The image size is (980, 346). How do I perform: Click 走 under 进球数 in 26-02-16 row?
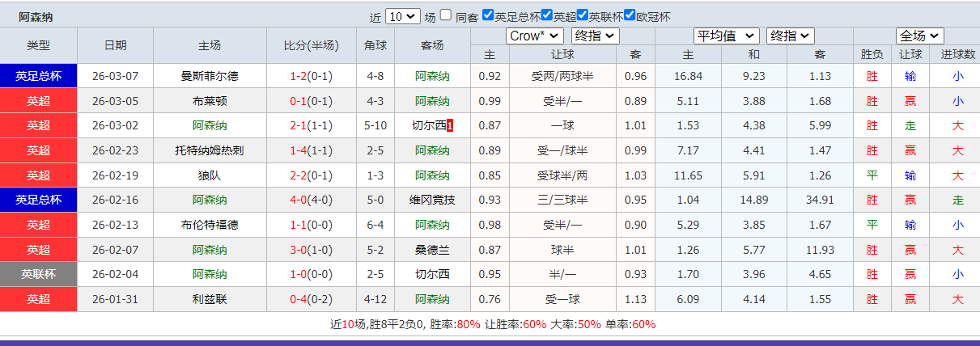pos(957,200)
